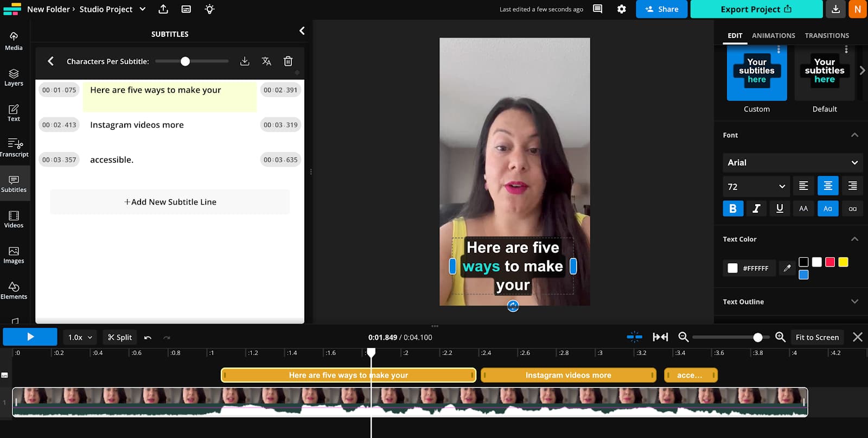Screen dimensions: 868x438
Task: Open the Transcript panel in sidebar
Action: coord(14,147)
